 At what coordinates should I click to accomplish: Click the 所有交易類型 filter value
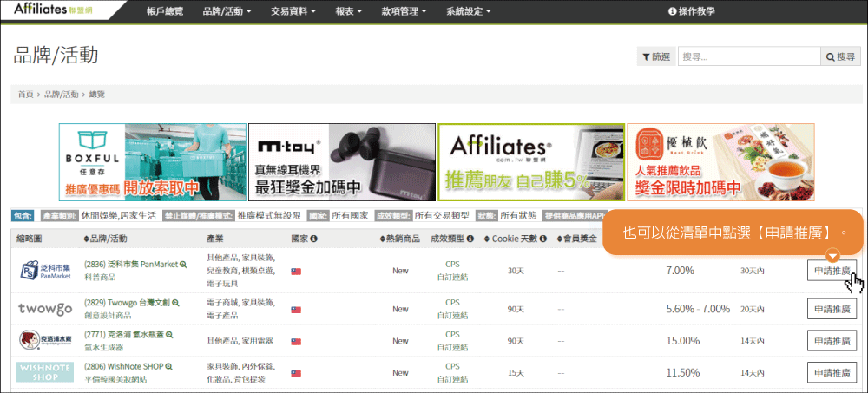pos(442,216)
